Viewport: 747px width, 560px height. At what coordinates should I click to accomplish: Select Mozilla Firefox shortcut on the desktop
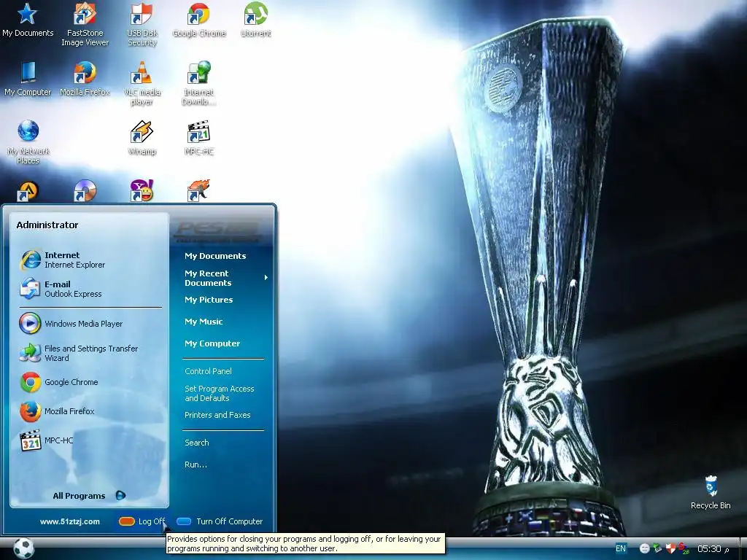coord(85,79)
